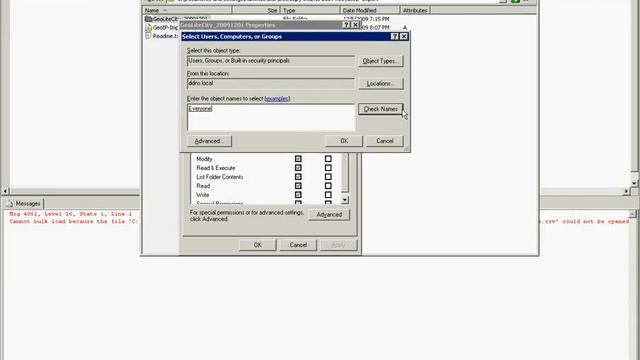640x360 pixels.
Task: Click horizontal scrollbar right arrow
Action: (x=626, y=191)
